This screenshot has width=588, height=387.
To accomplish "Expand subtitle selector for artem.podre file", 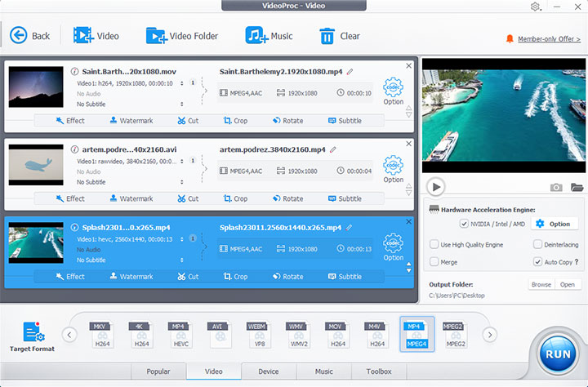I will [182, 182].
